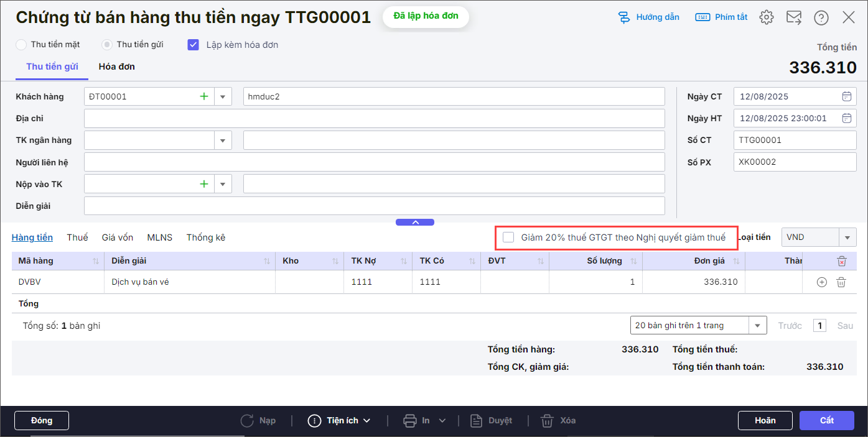Screen dimensions: 868x437
Task: Click green plus to add customer
Action: [x=203, y=96]
